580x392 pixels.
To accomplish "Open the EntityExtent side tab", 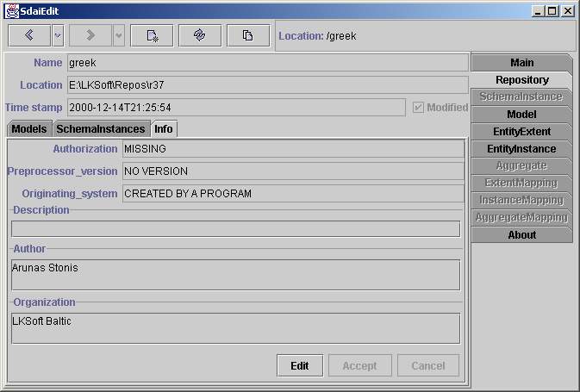I will (521, 132).
